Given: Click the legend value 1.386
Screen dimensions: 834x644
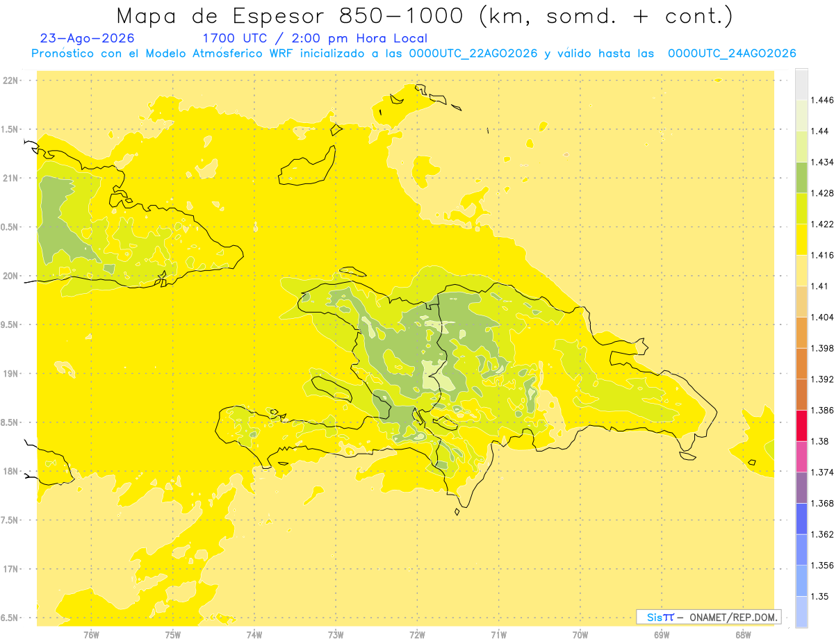Looking at the screenshot, I should click(824, 410).
